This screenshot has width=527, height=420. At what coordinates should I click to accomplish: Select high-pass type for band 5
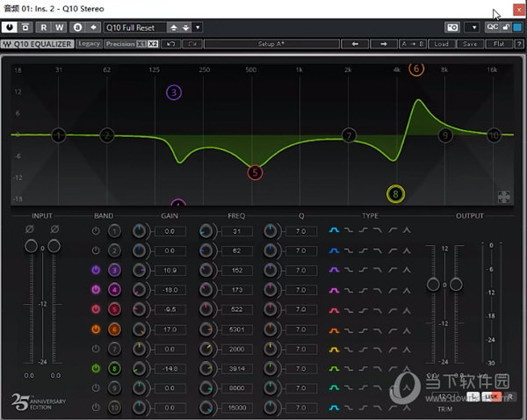[393, 309]
